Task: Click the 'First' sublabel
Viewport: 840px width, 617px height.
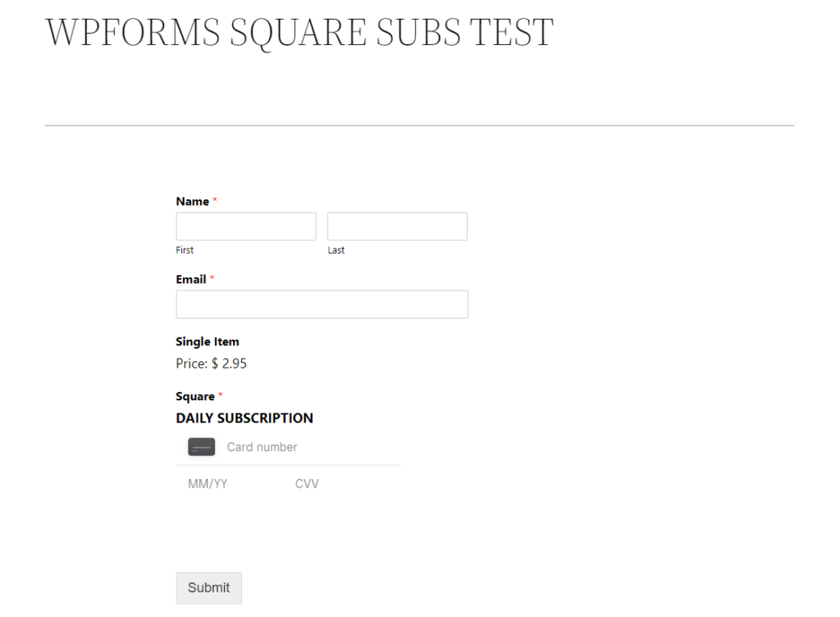Action: click(x=185, y=250)
